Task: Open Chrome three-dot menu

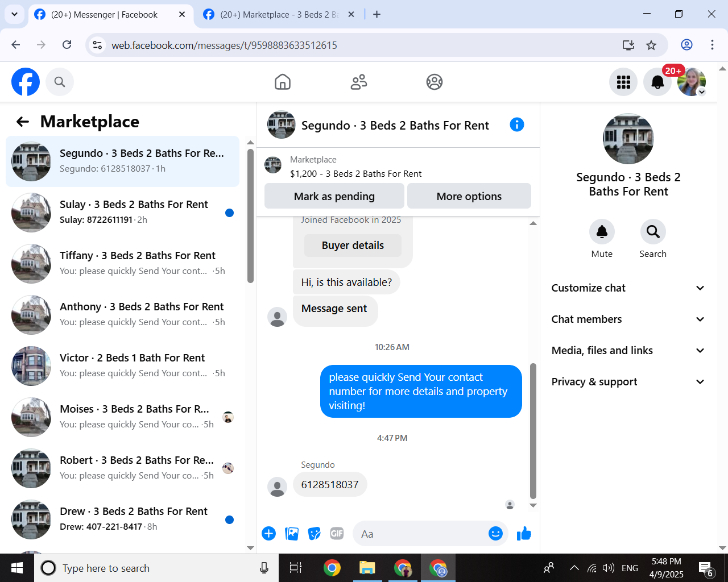Action: (x=712, y=45)
